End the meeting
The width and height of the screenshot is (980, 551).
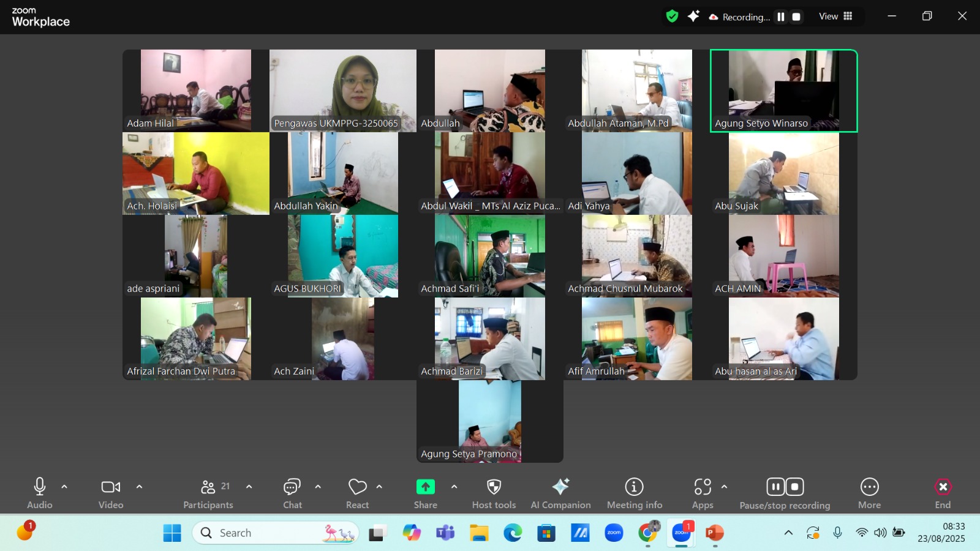pos(943,487)
